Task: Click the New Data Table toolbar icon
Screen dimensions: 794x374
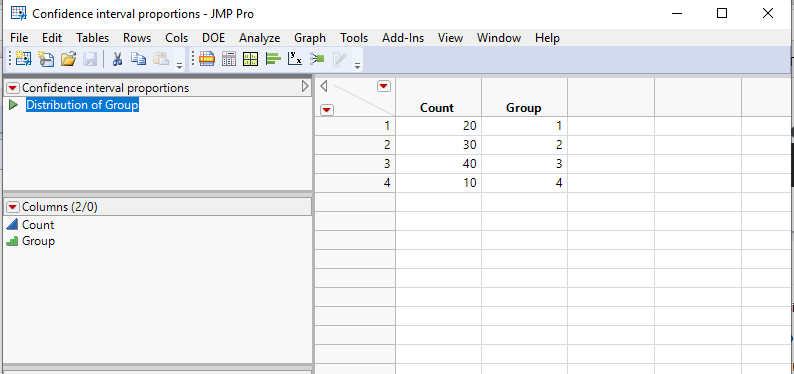Action: tap(23, 59)
